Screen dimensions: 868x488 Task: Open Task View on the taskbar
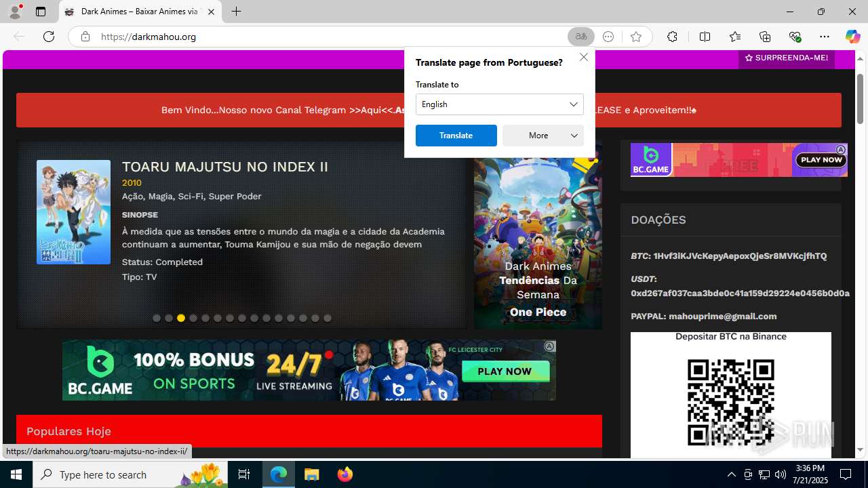(x=245, y=474)
